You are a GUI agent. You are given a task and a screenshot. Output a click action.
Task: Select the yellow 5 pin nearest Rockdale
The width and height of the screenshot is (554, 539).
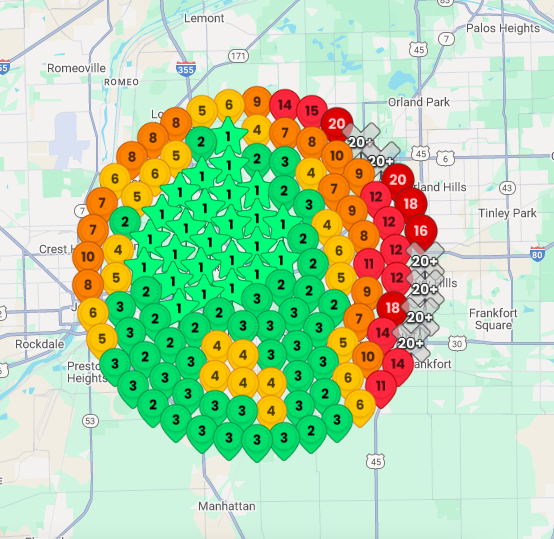point(102,339)
